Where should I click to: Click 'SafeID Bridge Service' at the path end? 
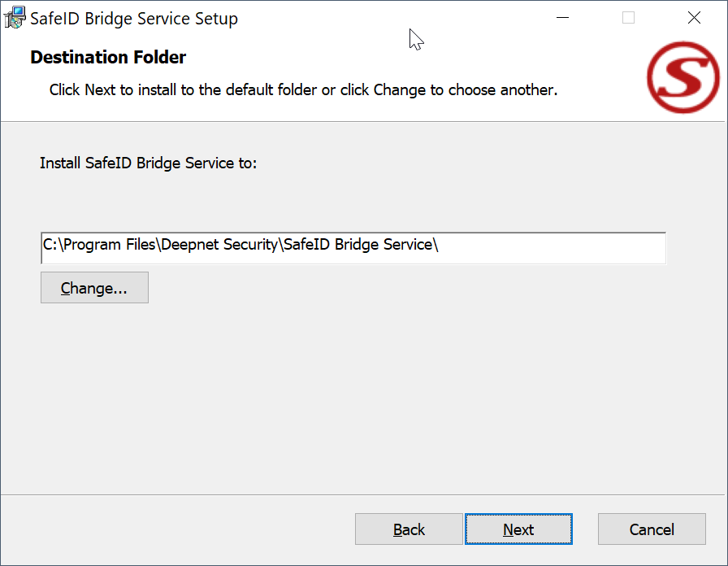tap(357, 245)
